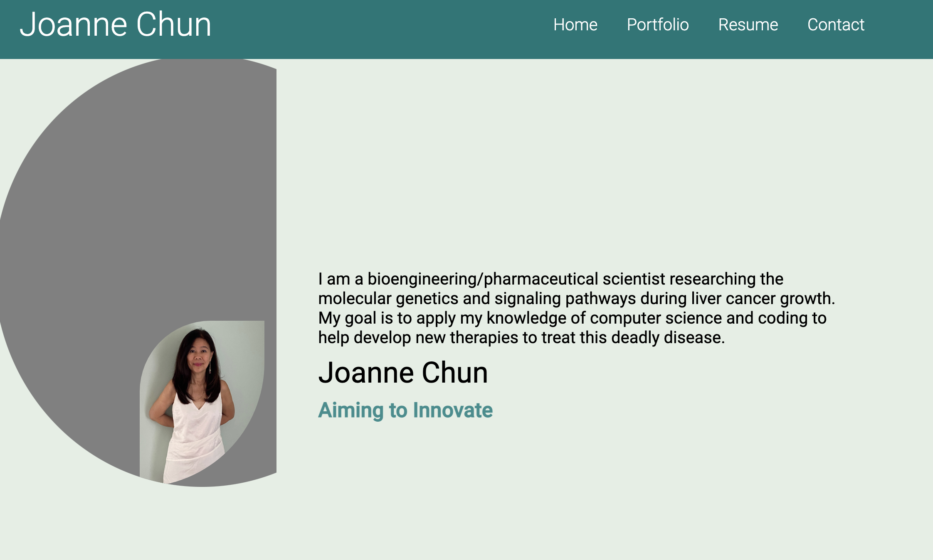Click the Aiming to Innovate tagline
The image size is (933, 560).
click(405, 410)
